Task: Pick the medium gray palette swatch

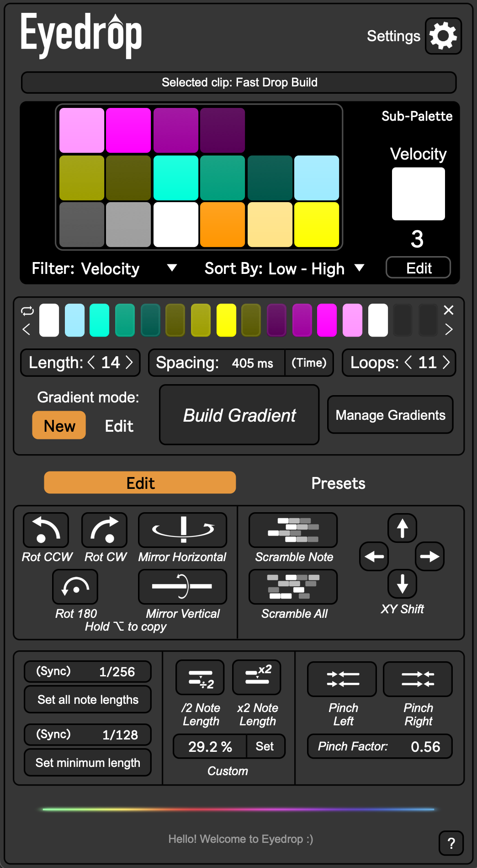Action: point(128,225)
